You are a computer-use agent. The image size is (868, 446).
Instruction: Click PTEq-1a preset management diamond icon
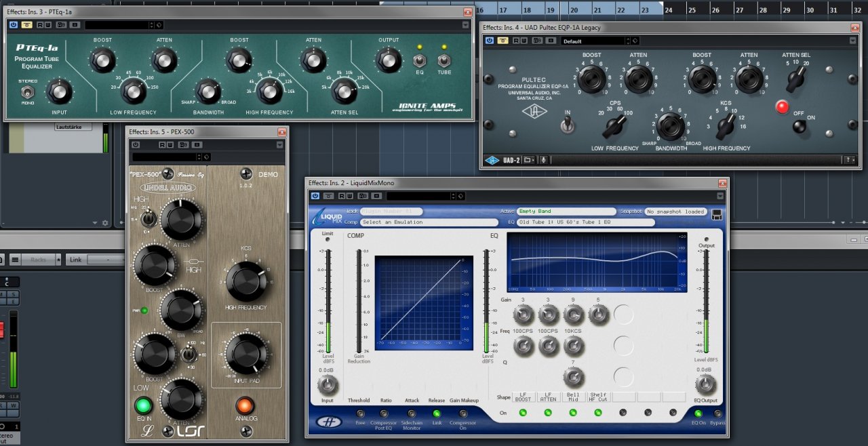(x=159, y=25)
